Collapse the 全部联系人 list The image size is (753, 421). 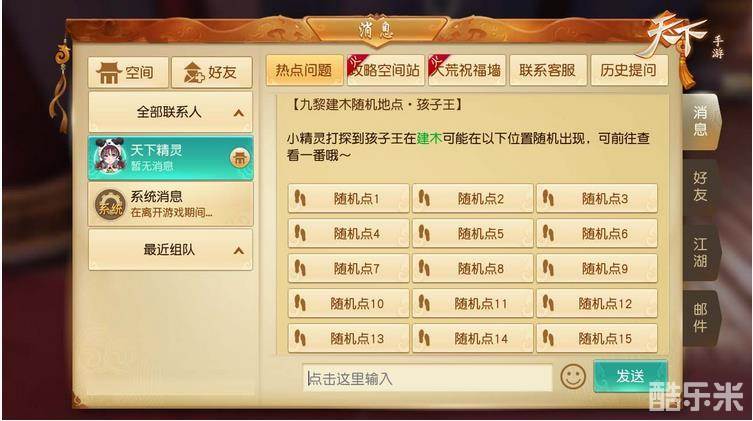coord(239,113)
